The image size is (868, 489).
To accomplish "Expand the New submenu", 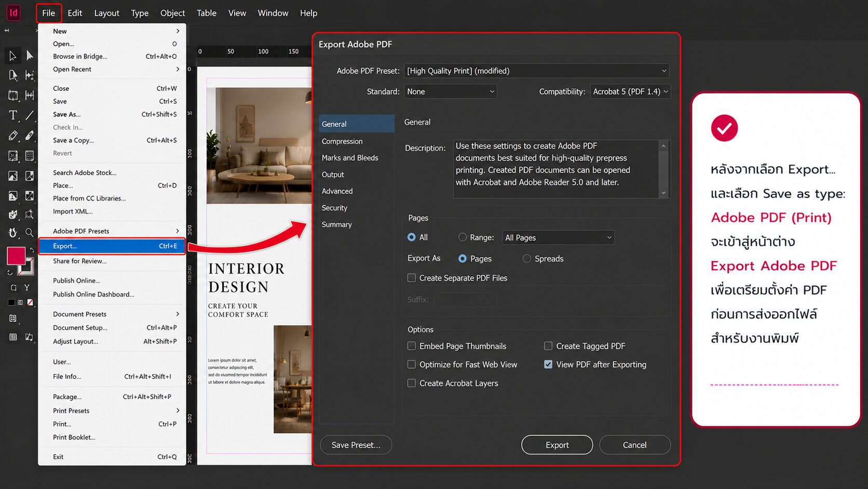I will tap(112, 31).
